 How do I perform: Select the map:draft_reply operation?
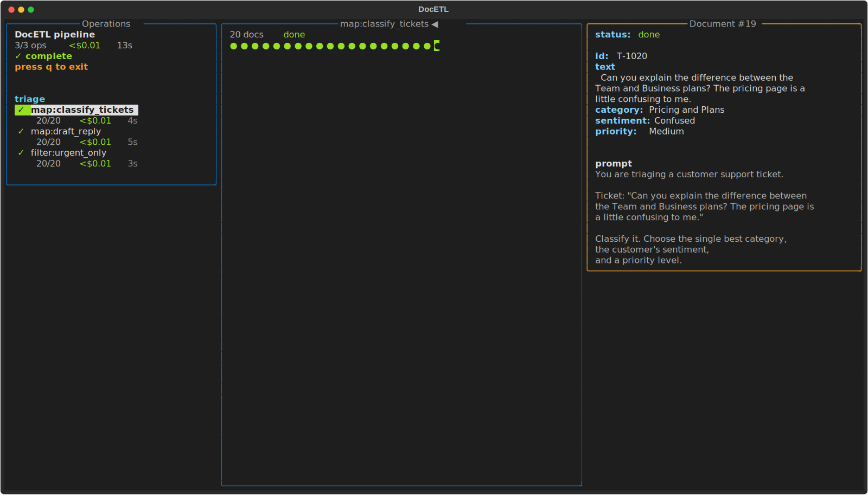[x=66, y=131]
